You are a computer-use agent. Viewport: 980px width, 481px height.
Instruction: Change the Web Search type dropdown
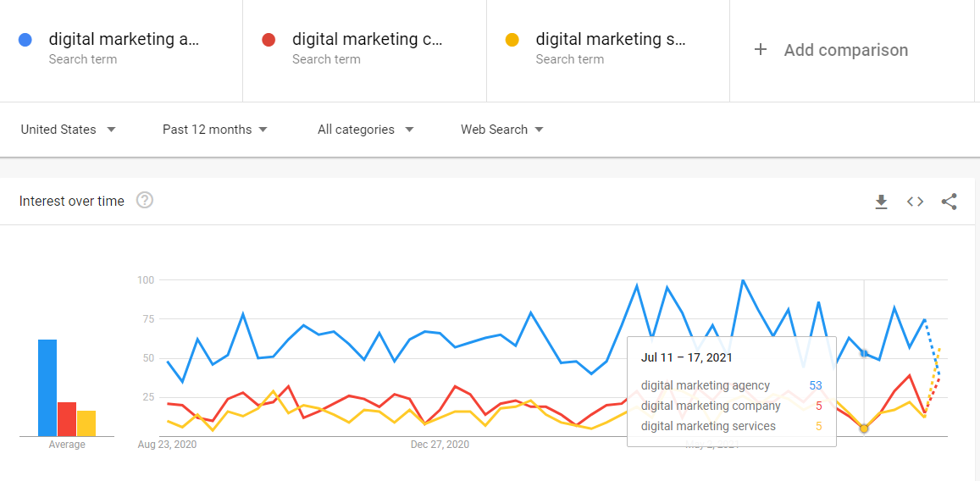pyautogui.click(x=502, y=130)
